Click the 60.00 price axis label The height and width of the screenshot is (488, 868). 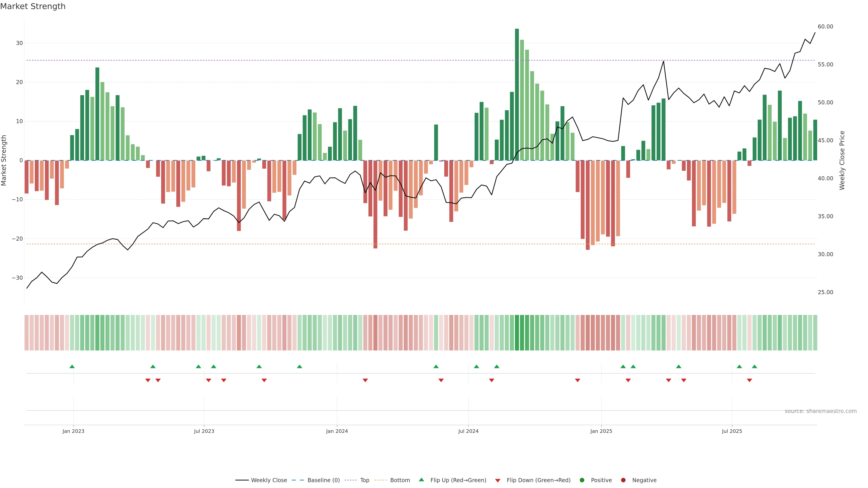coord(825,27)
